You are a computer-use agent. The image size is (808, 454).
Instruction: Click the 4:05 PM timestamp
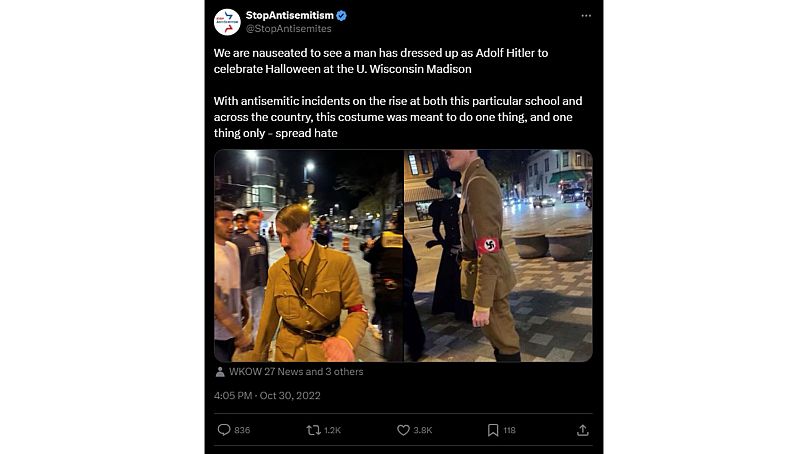233,396
